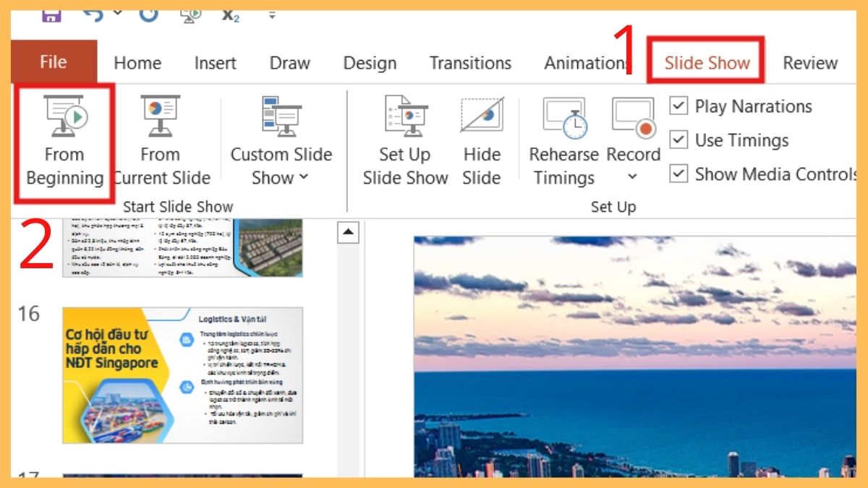The width and height of the screenshot is (868, 488).
Task: Click the Record button icon
Action: (634, 117)
